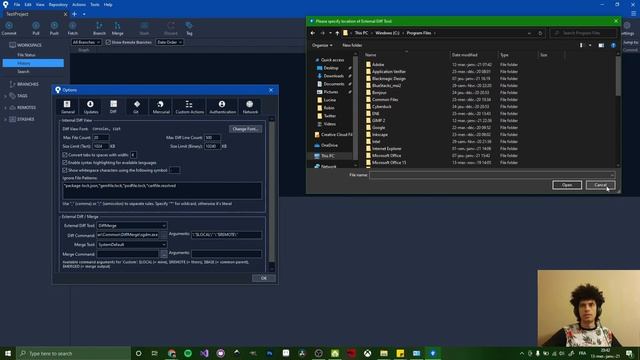Open the Git tab in Options

pyautogui.click(x=136, y=107)
